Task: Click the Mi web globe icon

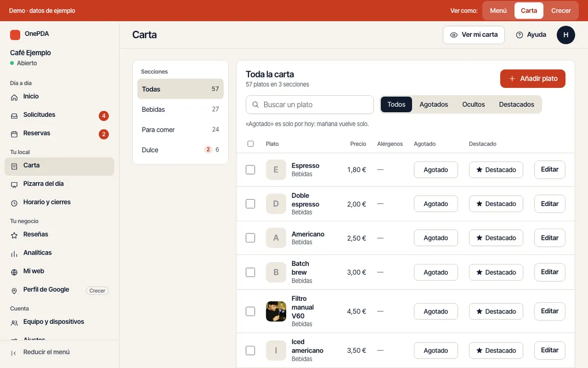Action: click(x=14, y=272)
